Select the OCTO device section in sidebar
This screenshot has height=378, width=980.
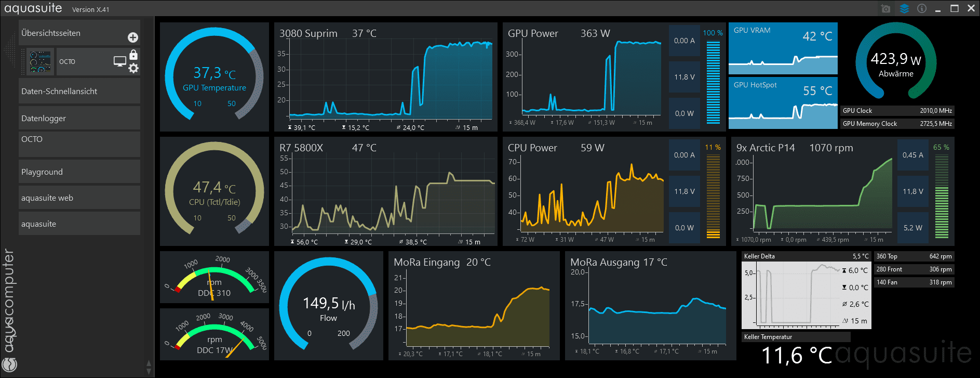(x=79, y=144)
